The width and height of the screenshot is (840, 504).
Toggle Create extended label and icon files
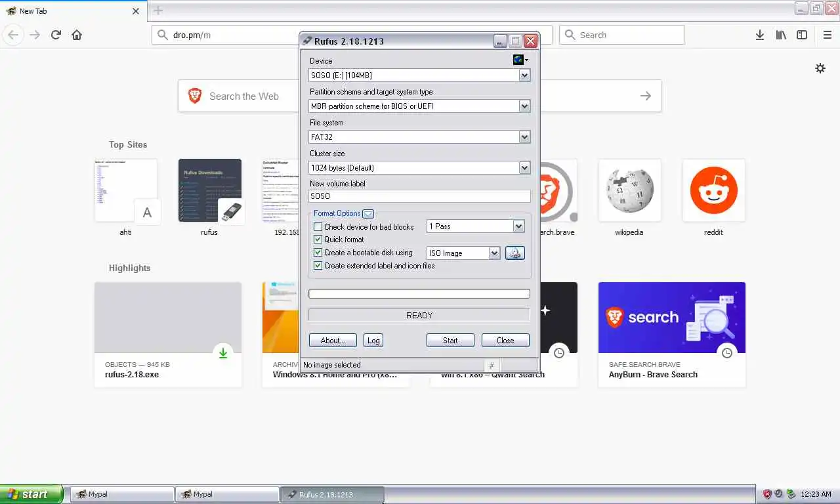(x=318, y=266)
